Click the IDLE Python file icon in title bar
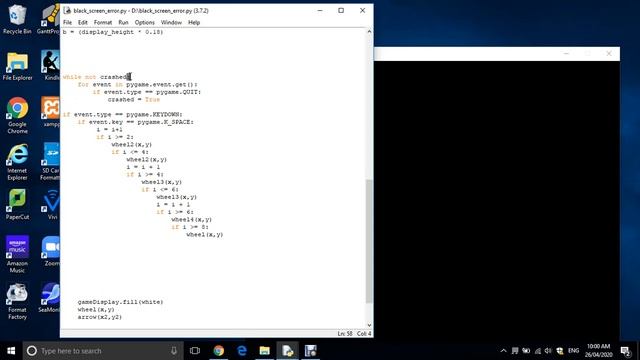640x360 pixels. pyautogui.click(x=67, y=11)
